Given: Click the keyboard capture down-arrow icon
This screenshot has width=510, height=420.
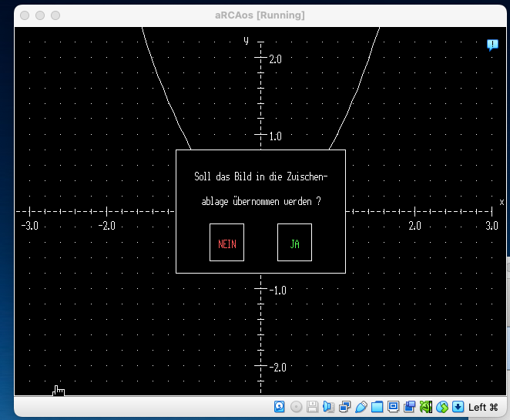Looking at the screenshot, I should tap(458, 406).
